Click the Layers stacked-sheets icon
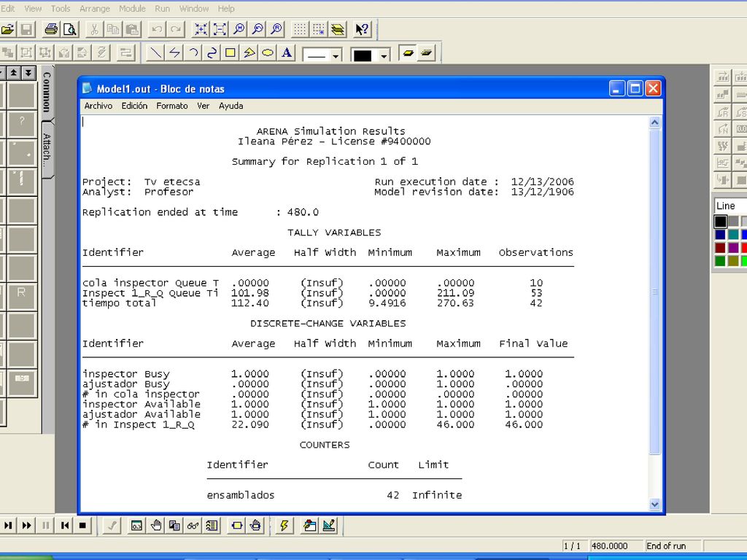The image size is (747, 560). (337, 29)
